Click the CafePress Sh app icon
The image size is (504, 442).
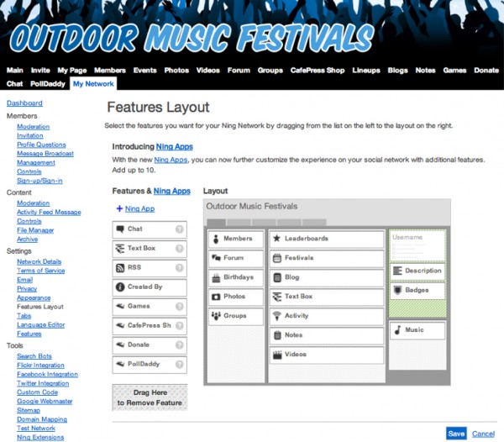[x=120, y=325]
